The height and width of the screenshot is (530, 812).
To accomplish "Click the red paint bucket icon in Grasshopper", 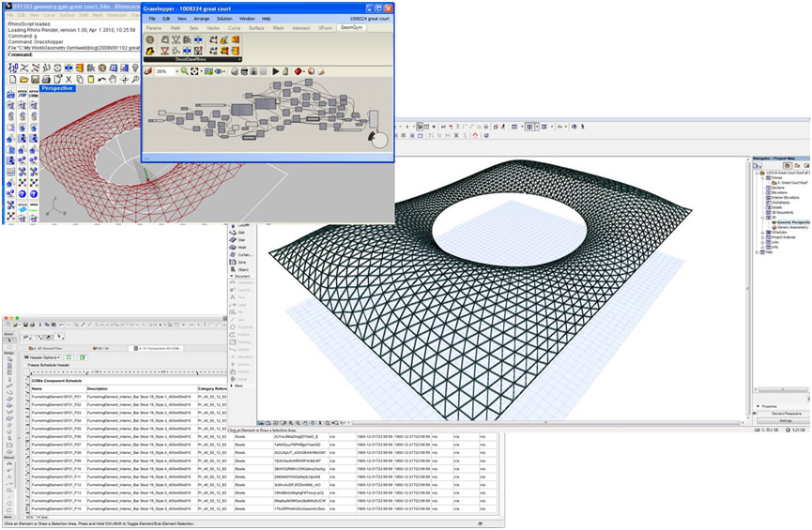I will 299,71.
